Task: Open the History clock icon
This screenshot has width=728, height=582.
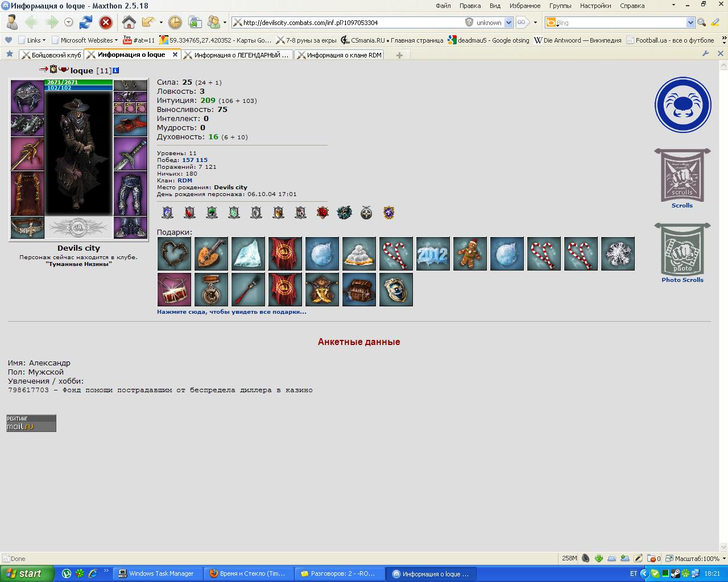Action: [175, 22]
